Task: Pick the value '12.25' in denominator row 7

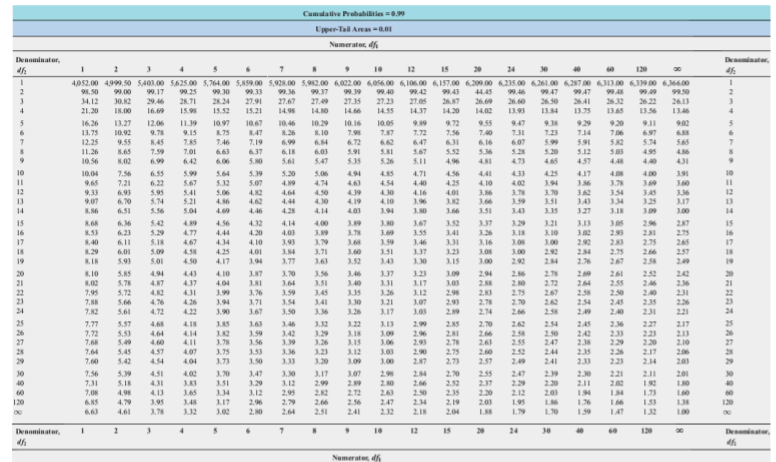Action: pyautogui.click(x=90, y=142)
